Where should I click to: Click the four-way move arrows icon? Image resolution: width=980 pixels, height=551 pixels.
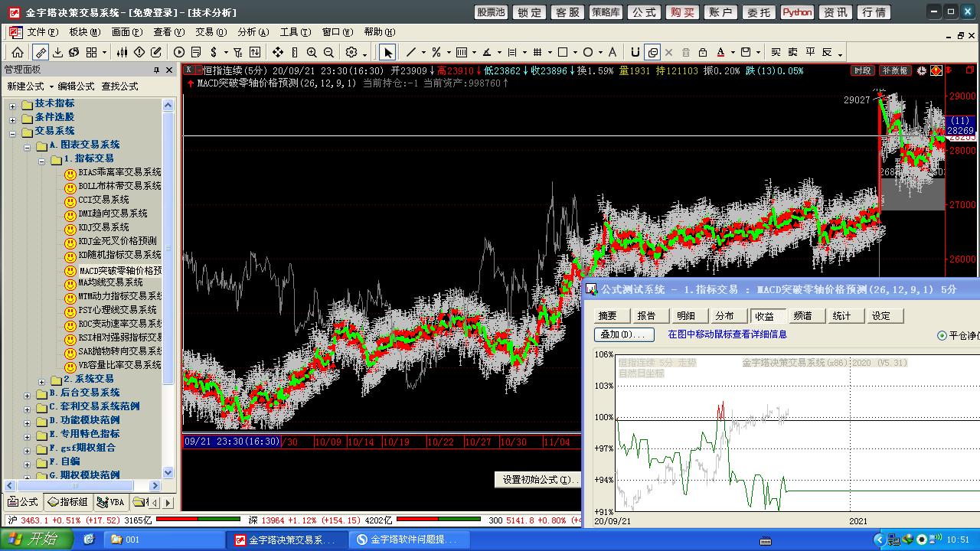[277, 52]
